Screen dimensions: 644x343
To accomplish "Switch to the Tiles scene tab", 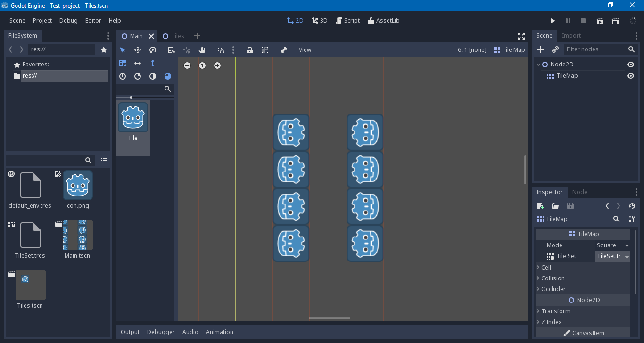I will pos(173,36).
